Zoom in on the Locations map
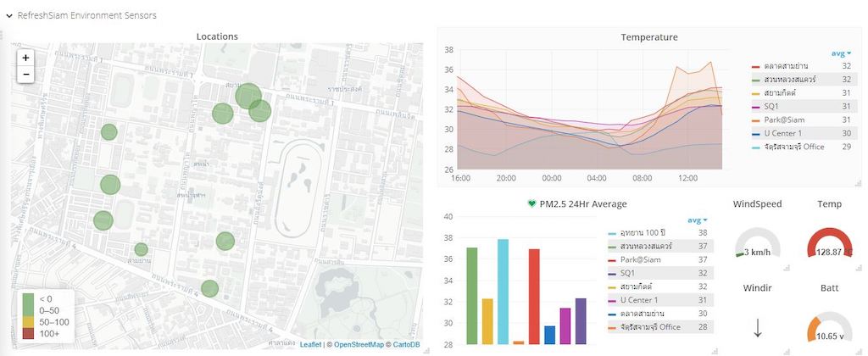This screenshot has width=868, height=356. click(x=25, y=58)
